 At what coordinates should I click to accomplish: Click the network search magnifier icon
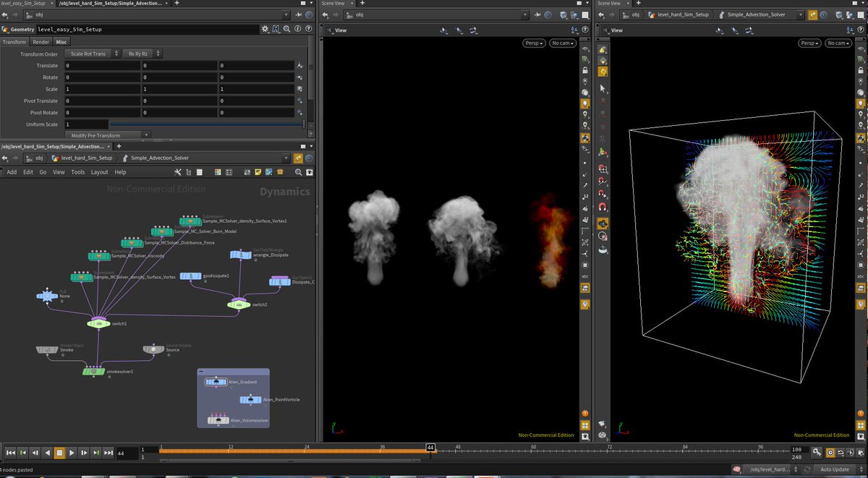click(299, 172)
